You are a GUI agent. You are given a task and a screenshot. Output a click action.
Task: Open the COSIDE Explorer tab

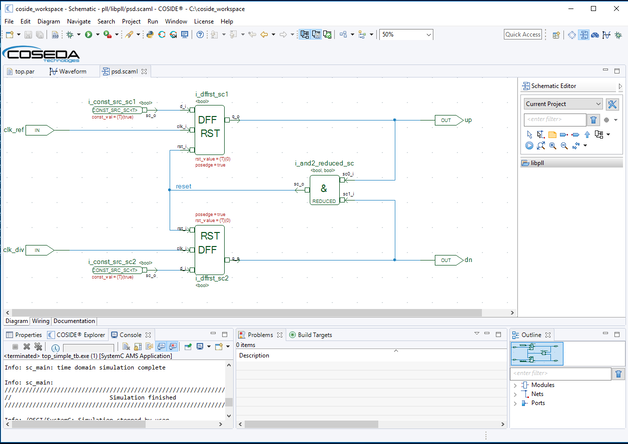coord(76,335)
